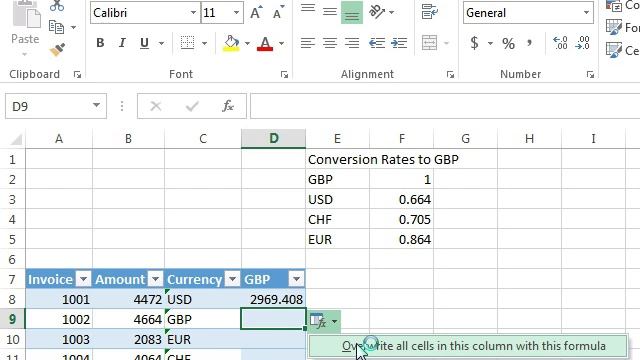The height and width of the screenshot is (360, 640).
Task: Increase font size icon
Action: 256,13
